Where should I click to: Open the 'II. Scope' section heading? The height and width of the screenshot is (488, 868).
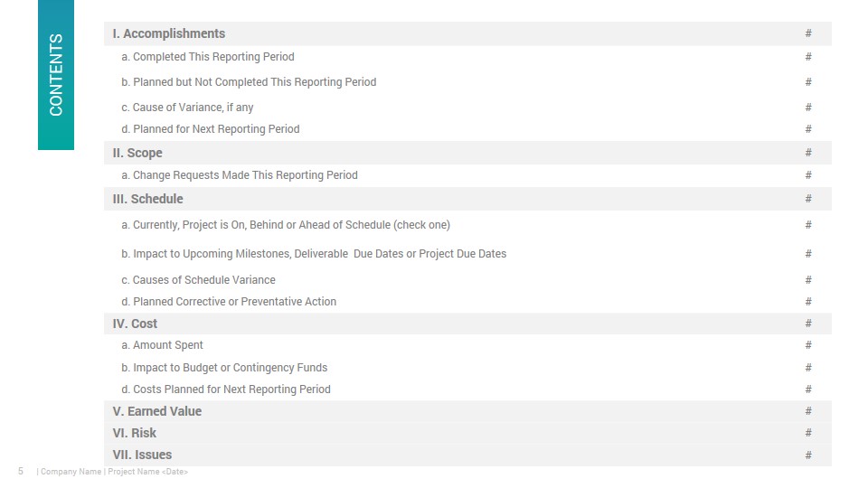[x=137, y=153]
